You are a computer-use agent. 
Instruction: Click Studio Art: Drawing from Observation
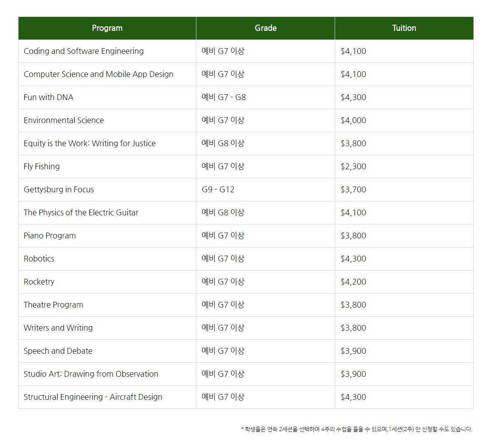91,374
